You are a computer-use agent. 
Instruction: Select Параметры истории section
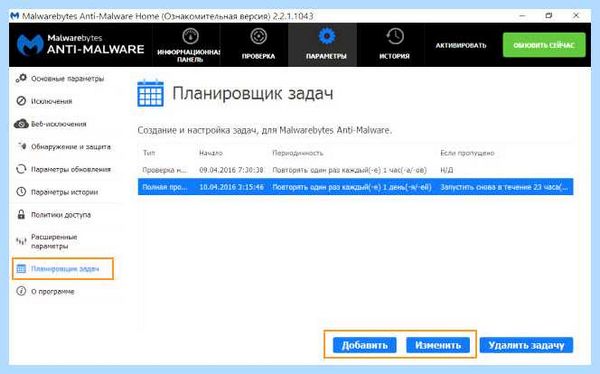(64, 192)
